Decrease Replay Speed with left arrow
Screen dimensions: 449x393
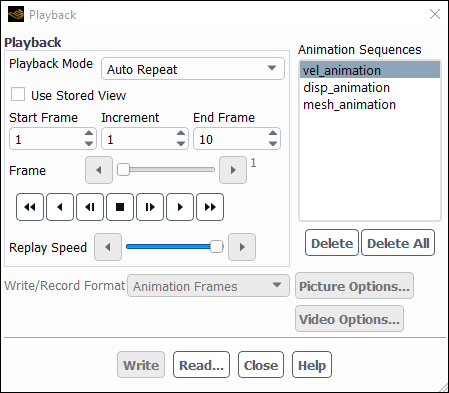tap(108, 247)
